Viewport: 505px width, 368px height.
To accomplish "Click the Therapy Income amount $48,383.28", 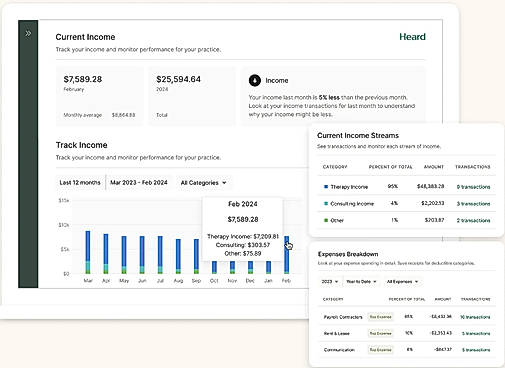I will coord(430,186).
